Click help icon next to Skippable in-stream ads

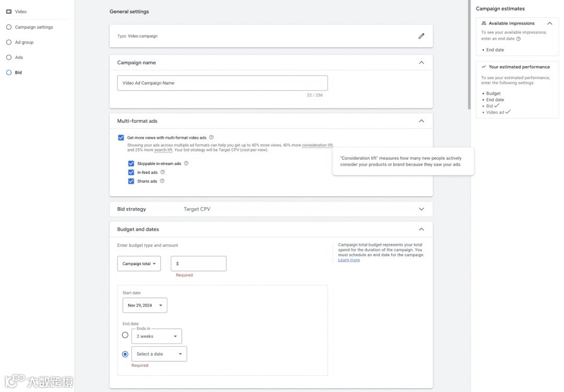186,163
